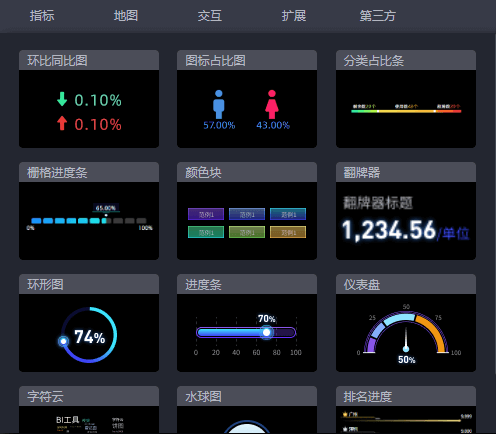Open the 第三方 tab
The height and width of the screenshot is (434, 496).
click(378, 16)
